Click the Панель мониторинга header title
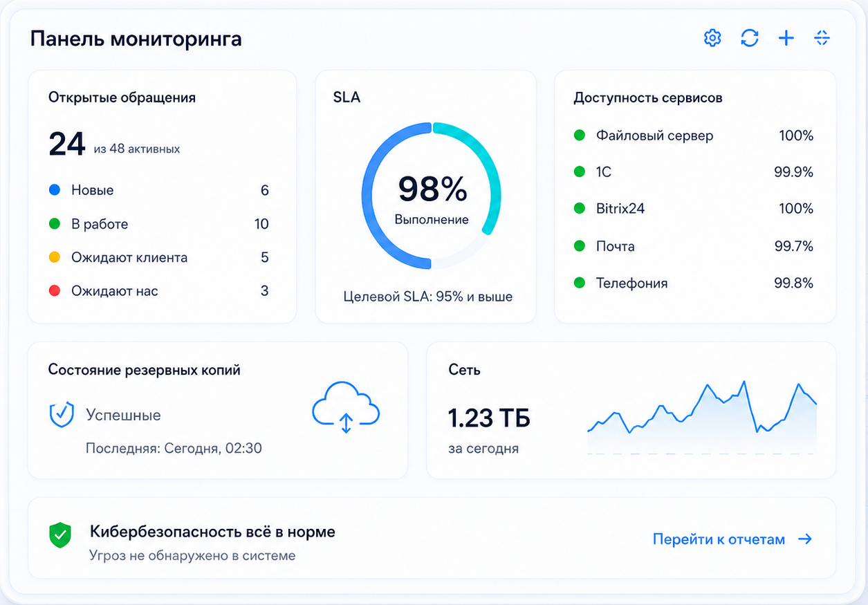 tap(136, 39)
